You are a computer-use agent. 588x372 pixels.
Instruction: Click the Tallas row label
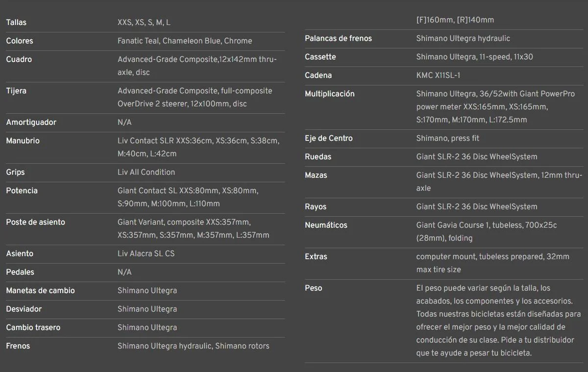click(16, 23)
